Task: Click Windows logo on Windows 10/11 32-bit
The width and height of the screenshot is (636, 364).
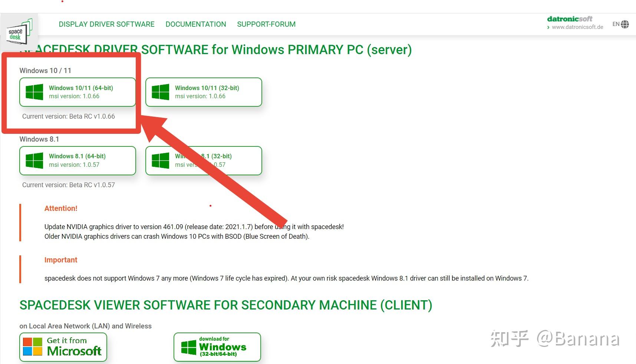Action: pos(161,92)
